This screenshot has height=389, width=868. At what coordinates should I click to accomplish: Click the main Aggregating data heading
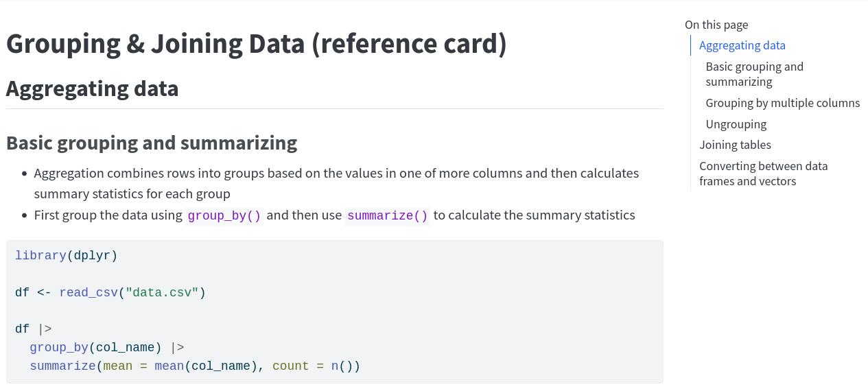click(92, 89)
